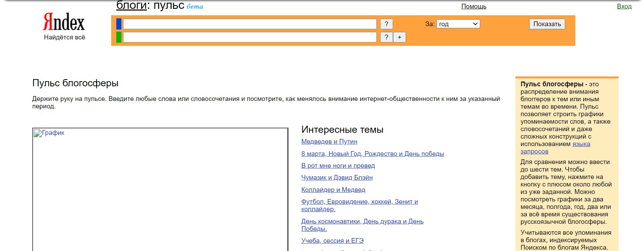Click the Показать button
Viewport: 644px width, 251px height.
tap(547, 24)
